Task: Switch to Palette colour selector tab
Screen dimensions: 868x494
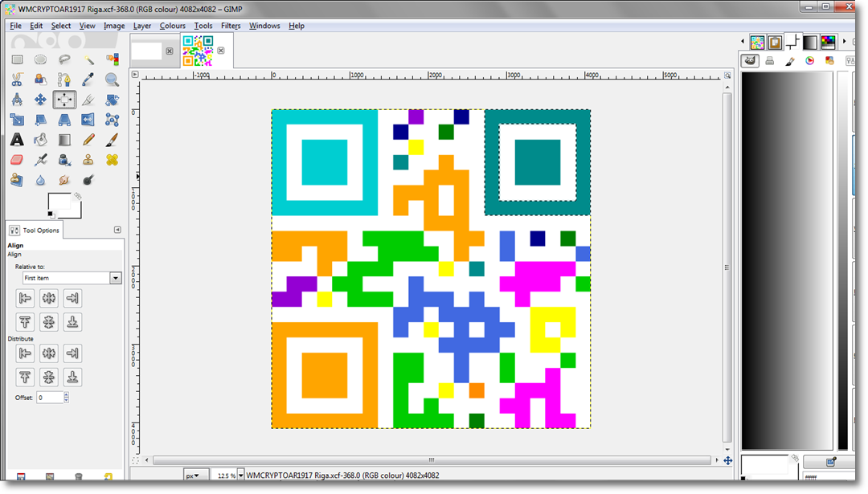Action: [829, 60]
